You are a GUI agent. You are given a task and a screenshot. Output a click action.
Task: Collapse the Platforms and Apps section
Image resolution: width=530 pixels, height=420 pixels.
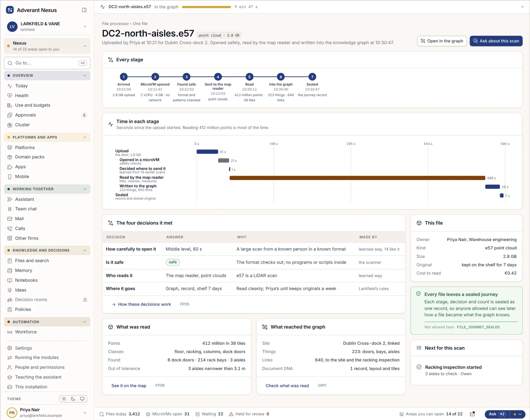47,137
